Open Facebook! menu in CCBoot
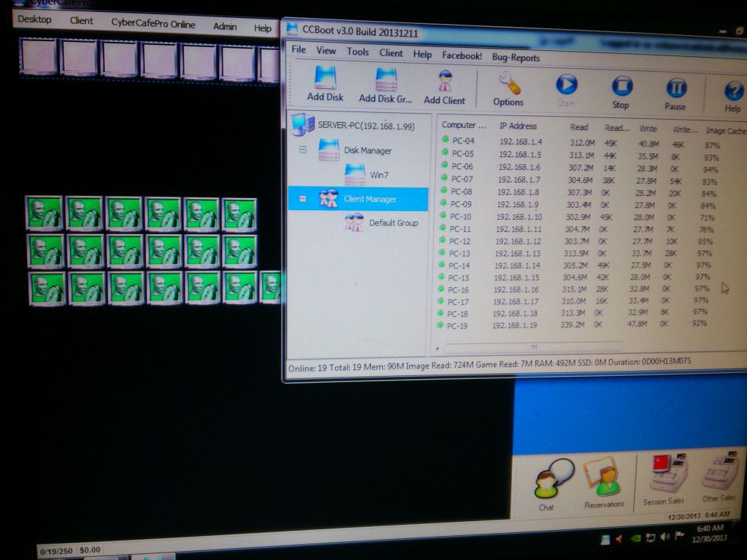This screenshot has height=560, width=747. click(x=461, y=56)
